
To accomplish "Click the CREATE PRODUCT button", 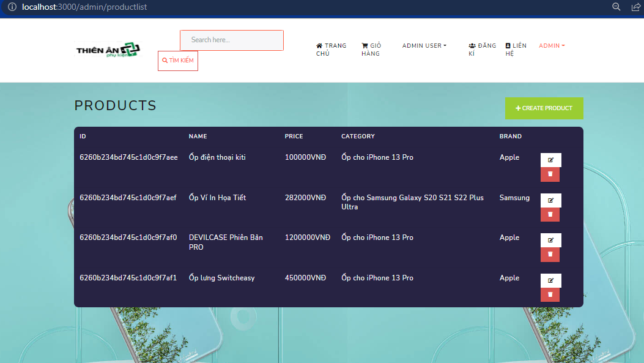I will click(x=544, y=108).
